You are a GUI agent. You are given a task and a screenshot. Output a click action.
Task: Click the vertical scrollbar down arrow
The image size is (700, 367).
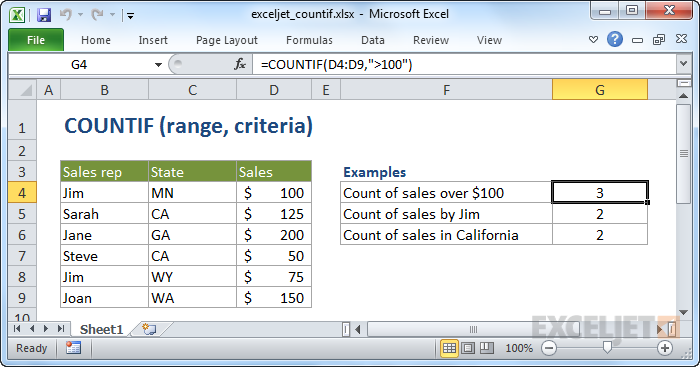[x=683, y=313]
